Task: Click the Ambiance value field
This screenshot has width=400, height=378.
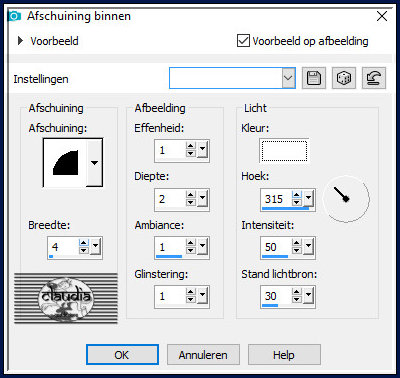Action: click(170, 247)
